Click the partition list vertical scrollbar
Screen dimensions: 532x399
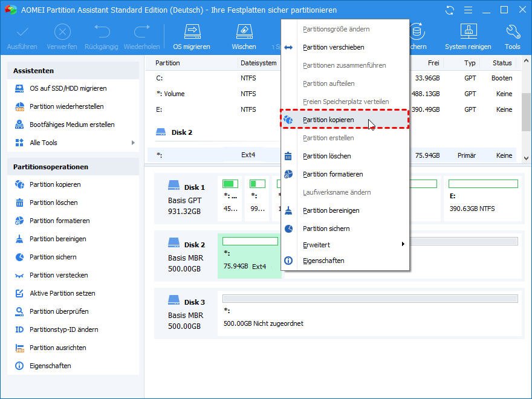pyautogui.click(x=526, y=112)
